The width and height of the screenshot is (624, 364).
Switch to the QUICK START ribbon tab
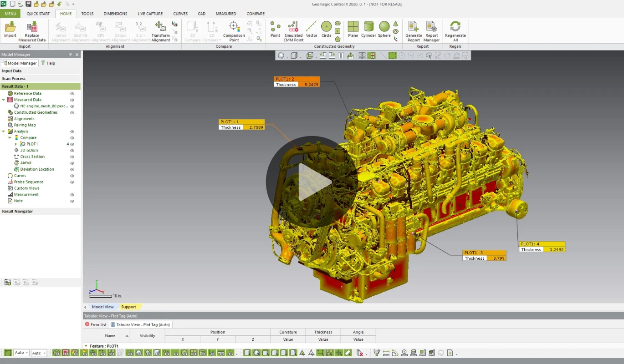38,14
